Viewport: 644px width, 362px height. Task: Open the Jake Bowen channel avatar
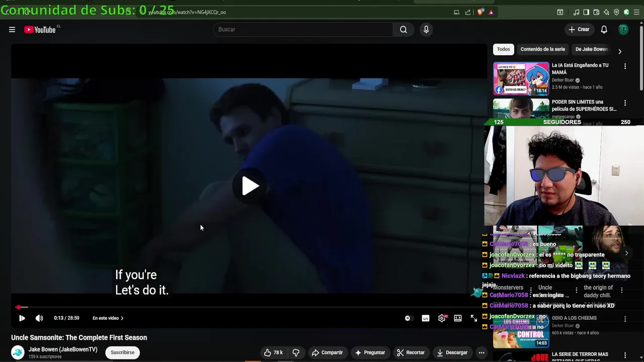pos(18,352)
